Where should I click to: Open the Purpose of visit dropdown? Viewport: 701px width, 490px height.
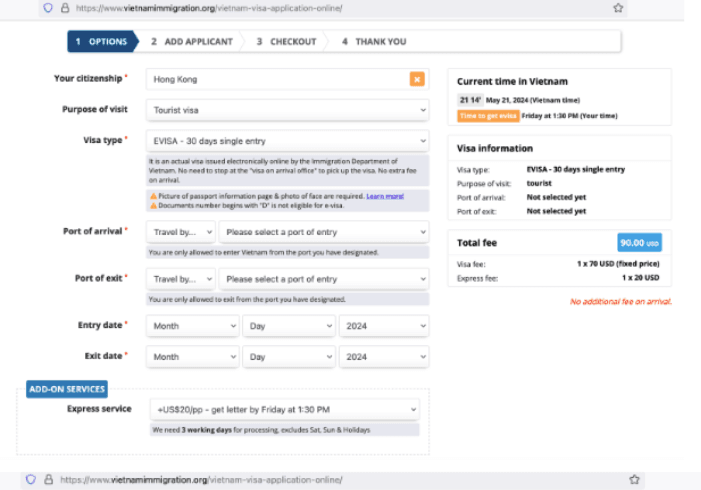287,110
